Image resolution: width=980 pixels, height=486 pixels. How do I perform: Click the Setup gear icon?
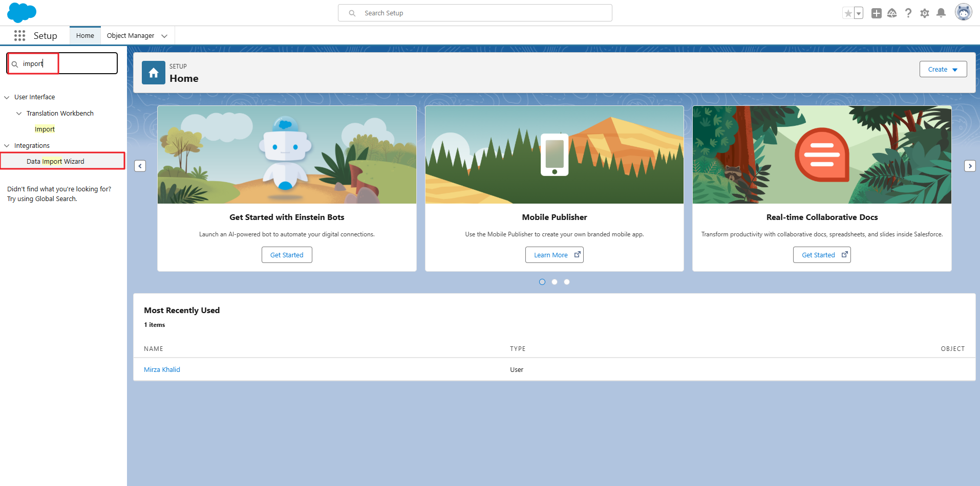click(x=924, y=13)
